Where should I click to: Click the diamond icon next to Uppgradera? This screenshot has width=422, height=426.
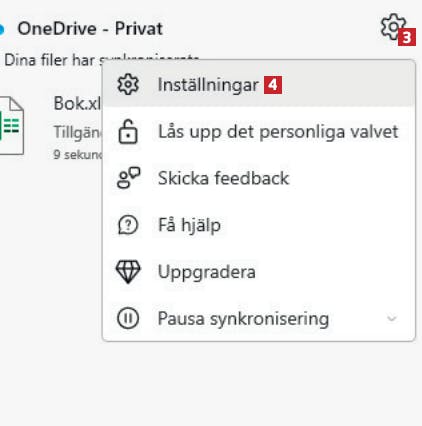pyautogui.click(x=128, y=272)
